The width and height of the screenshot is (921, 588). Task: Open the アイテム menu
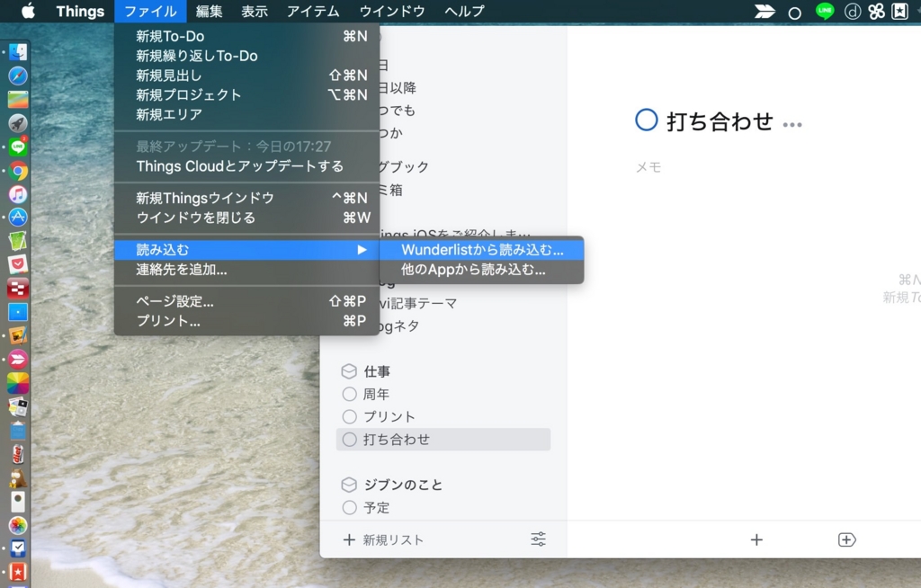point(313,11)
